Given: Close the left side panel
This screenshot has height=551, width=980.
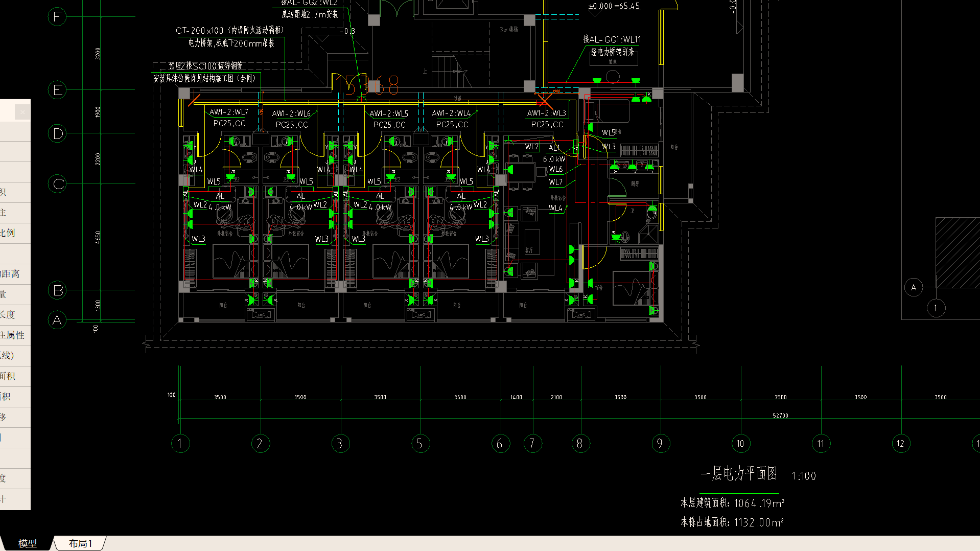Looking at the screenshot, I should tap(22, 112).
